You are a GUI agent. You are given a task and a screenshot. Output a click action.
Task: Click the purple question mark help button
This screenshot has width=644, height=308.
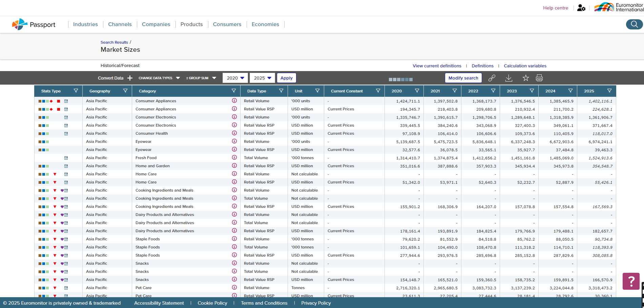tap(631, 281)
